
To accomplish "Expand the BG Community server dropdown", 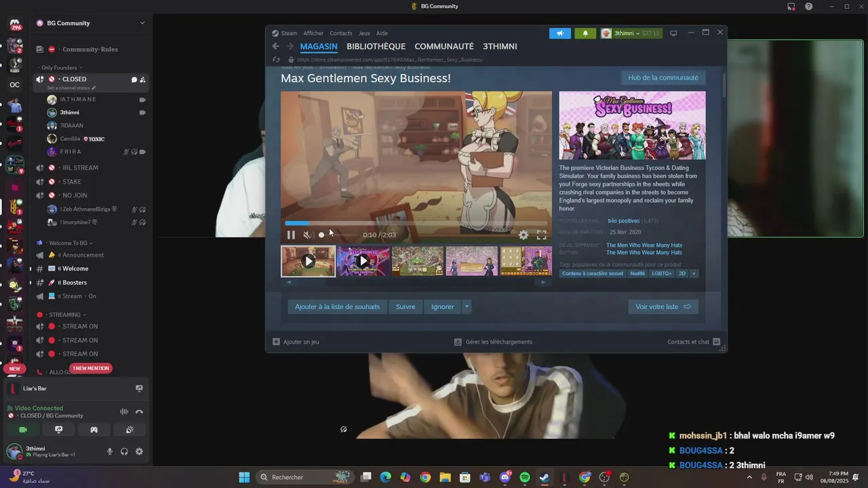I will click(142, 23).
